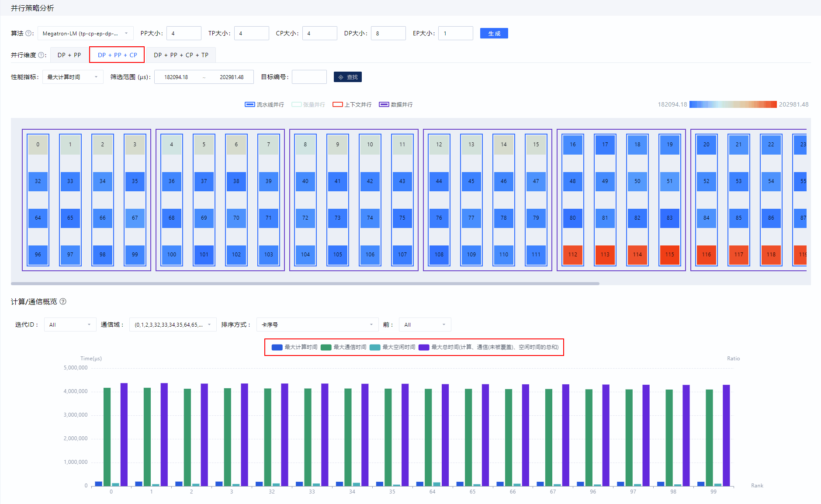The width and height of the screenshot is (821, 504).
Task: Click help icon next to 计算/通信概览 heading
Action: click(63, 301)
